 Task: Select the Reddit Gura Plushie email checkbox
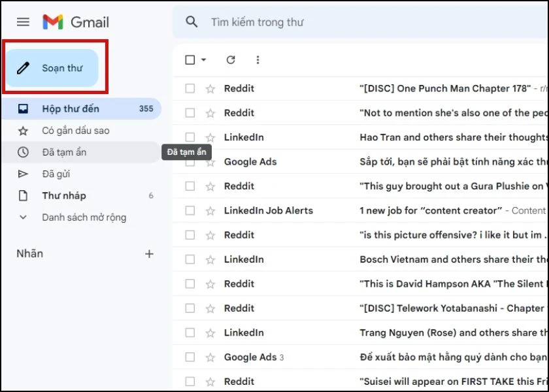190,186
